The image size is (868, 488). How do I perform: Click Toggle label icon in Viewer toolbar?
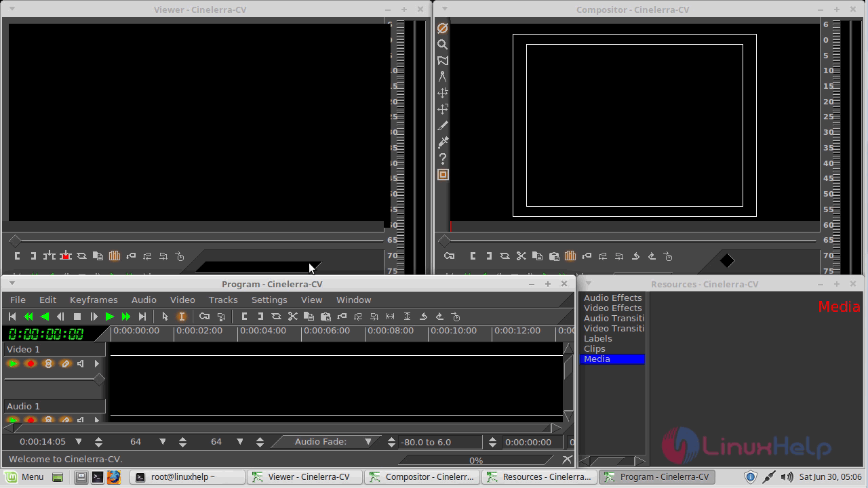pos(131,256)
